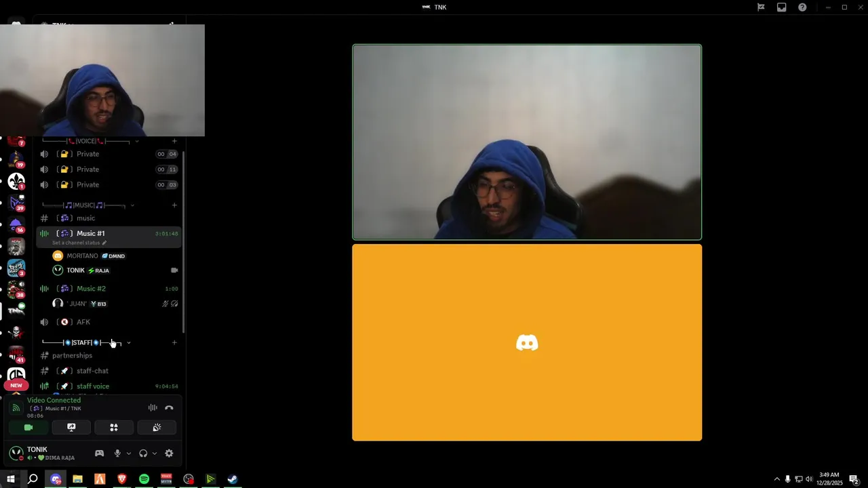The width and height of the screenshot is (868, 488).
Task: Open Spotify from the taskbar
Action: pyautogui.click(x=144, y=479)
